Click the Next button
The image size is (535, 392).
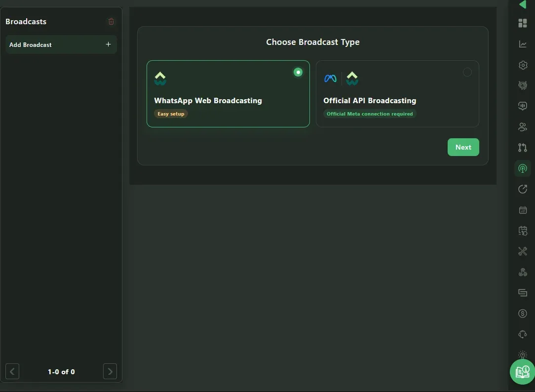(x=463, y=147)
